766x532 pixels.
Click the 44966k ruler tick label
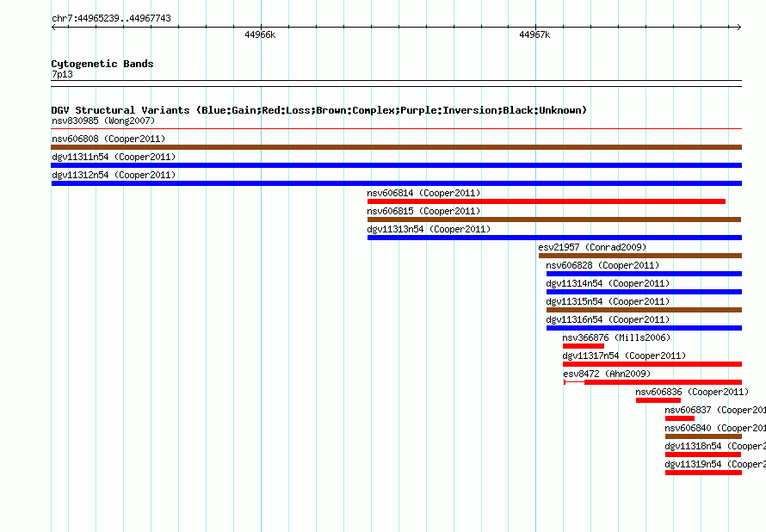coord(260,34)
